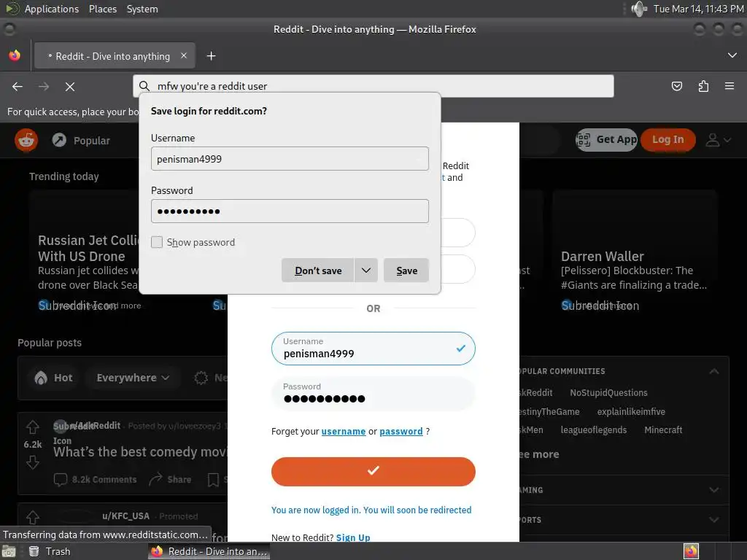Open the dropdown arrow beside Don't save
Image resolution: width=747 pixels, height=560 pixels.
[366, 271]
